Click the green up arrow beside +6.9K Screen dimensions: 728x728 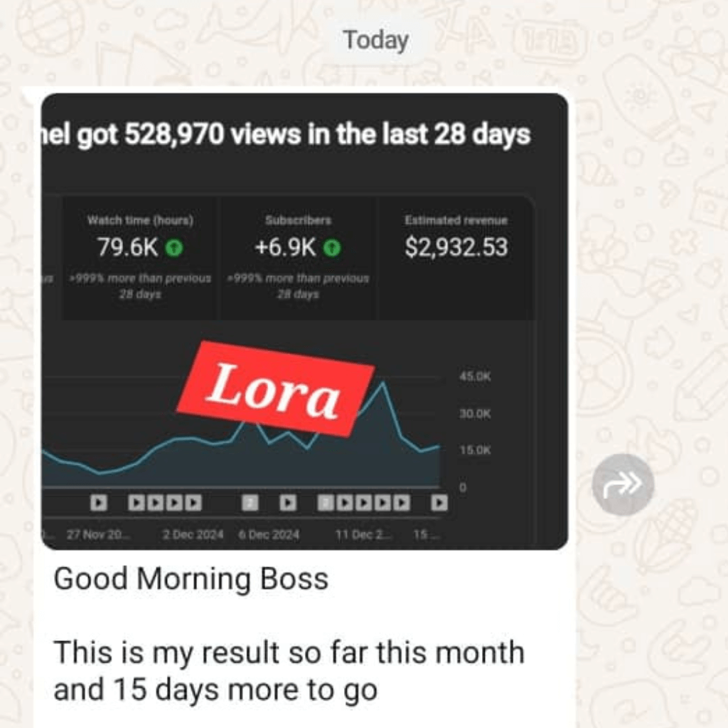tap(332, 248)
